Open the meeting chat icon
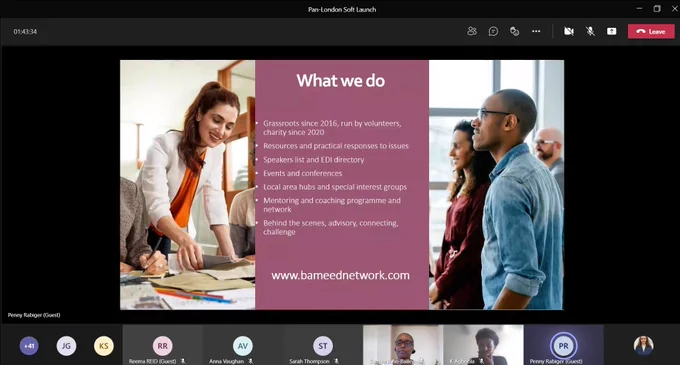The height and width of the screenshot is (365, 680). pos(493,31)
